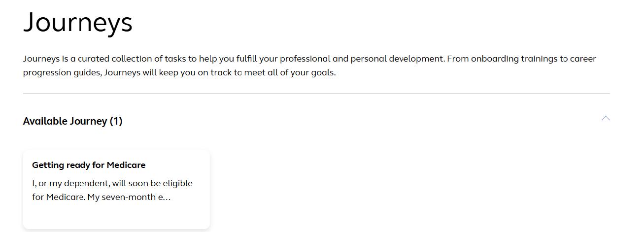Image resolution: width=644 pixels, height=232 pixels.
Task: Click 'I, or my dependent' description line
Action: click(x=112, y=183)
